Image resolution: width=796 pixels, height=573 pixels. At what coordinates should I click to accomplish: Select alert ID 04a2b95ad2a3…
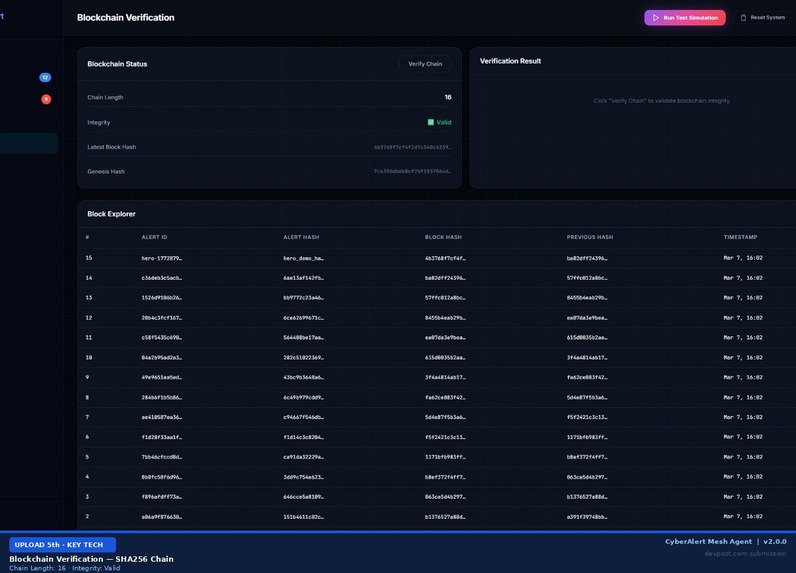point(161,358)
